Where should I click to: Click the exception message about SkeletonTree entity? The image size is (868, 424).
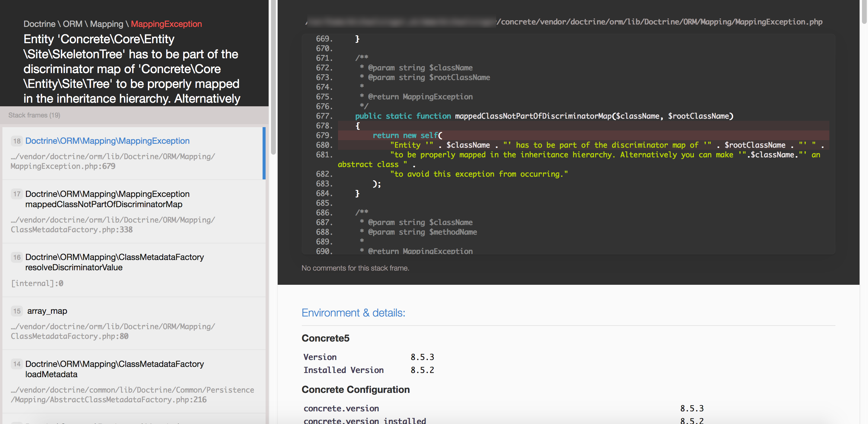[x=132, y=69]
